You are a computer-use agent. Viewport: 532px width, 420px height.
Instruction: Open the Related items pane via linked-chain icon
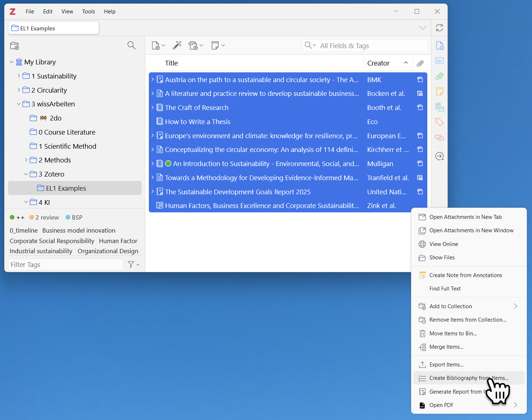click(439, 138)
